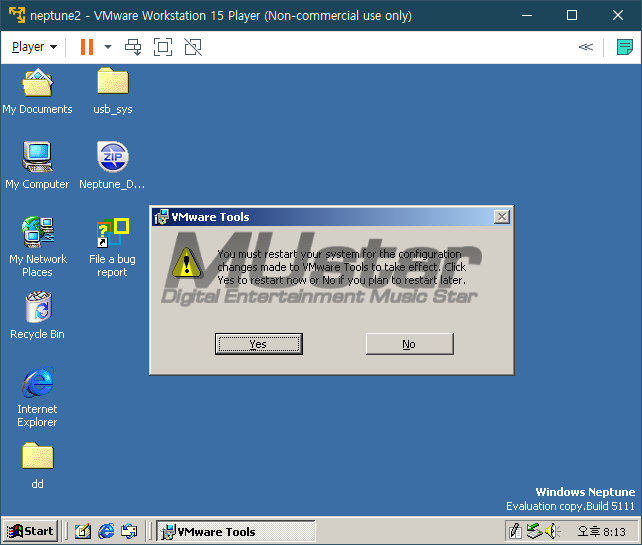Select the My Documents desktop icon
Image resolution: width=642 pixels, height=545 pixels.
coord(37,92)
